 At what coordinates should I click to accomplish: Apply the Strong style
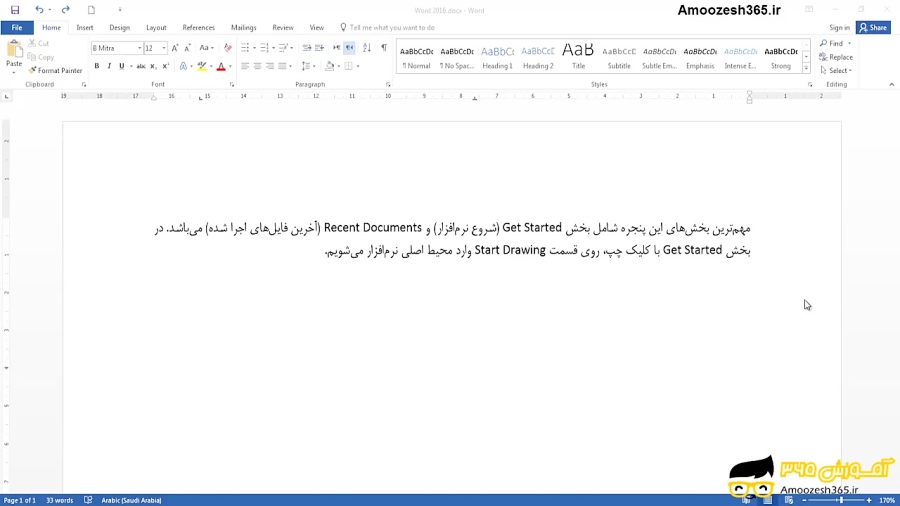pos(781,57)
